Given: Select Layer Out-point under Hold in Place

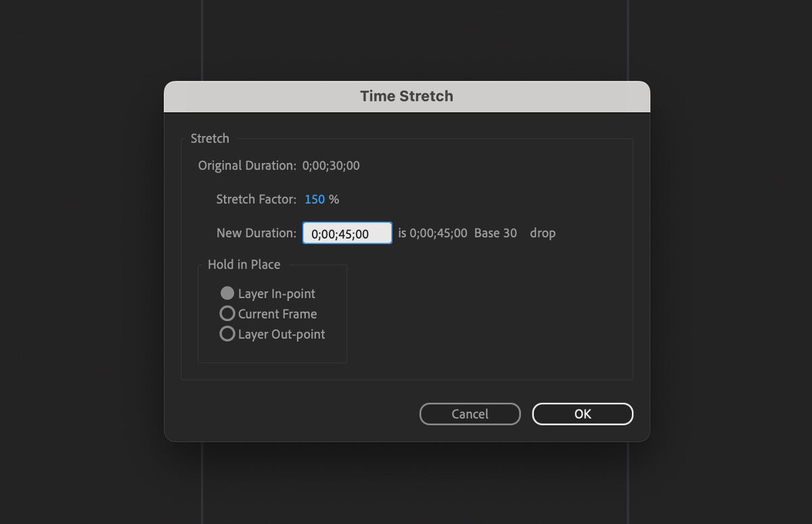Looking at the screenshot, I should click(227, 333).
